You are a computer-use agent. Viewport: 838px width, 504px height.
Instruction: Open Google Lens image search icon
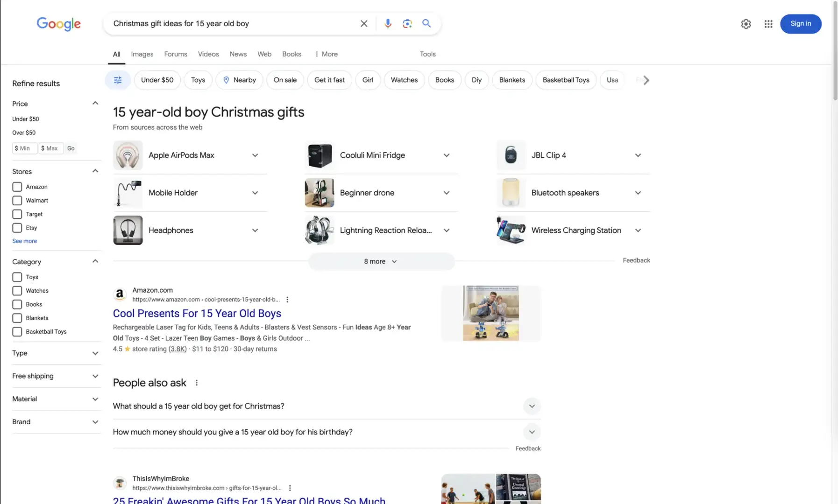pos(407,23)
